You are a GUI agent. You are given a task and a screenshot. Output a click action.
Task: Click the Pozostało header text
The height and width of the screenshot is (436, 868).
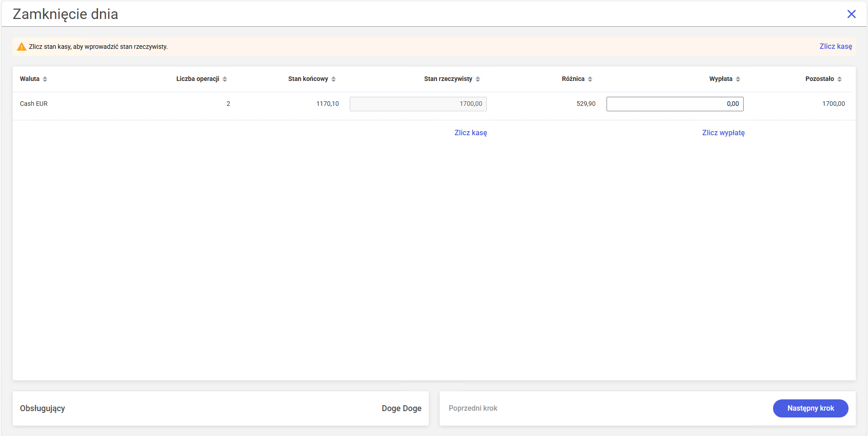[x=819, y=79]
